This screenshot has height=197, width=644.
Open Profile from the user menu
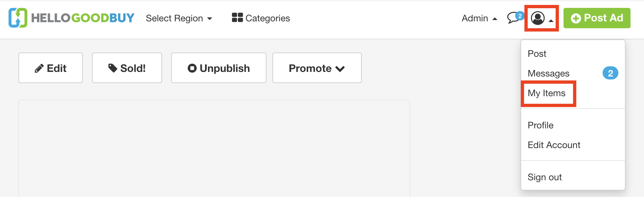coord(540,125)
